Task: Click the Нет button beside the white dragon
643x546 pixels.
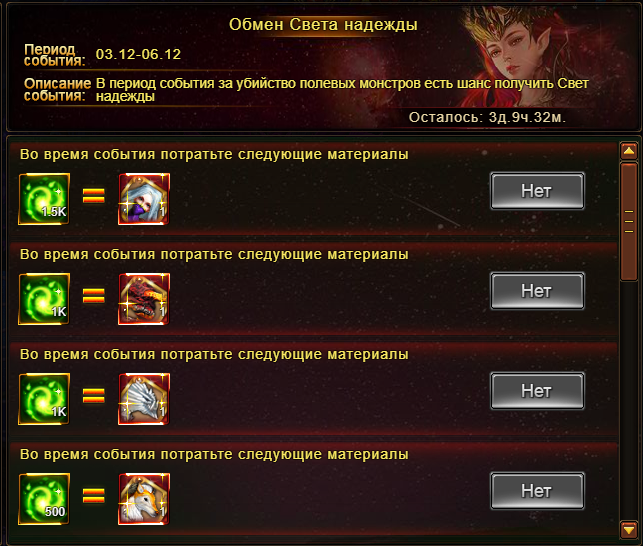Action: coord(537,391)
